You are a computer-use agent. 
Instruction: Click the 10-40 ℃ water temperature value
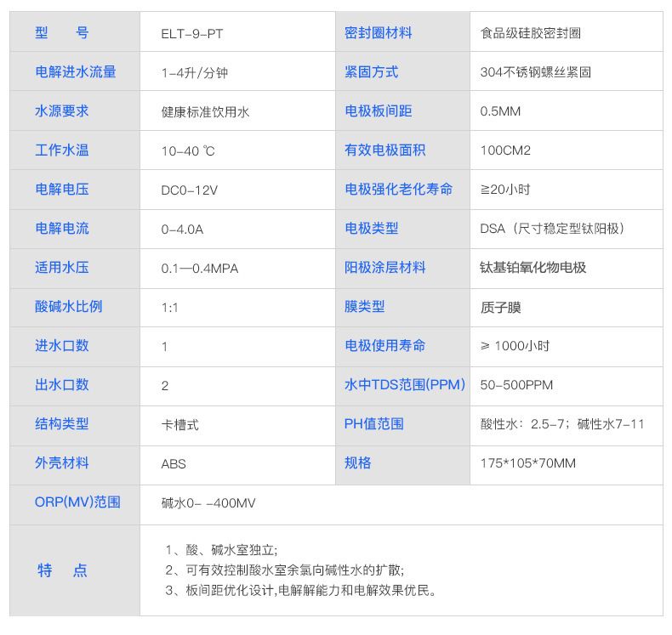point(188,151)
